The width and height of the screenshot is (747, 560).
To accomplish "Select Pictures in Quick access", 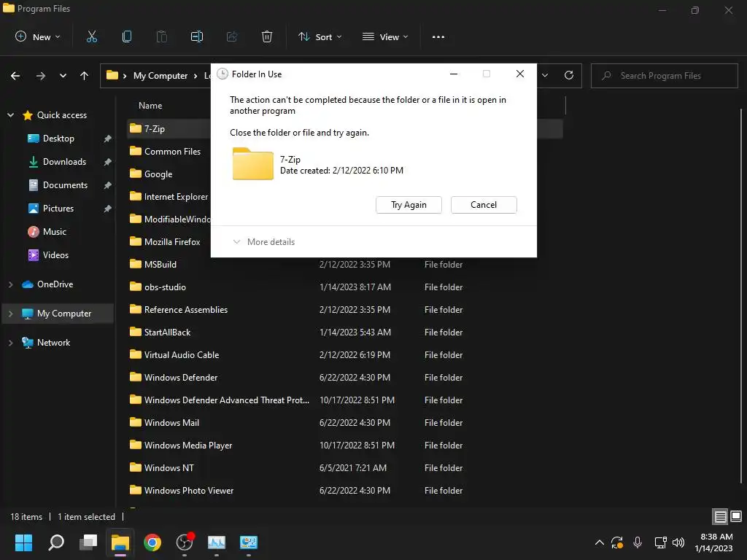I will (x=58, y=209).
